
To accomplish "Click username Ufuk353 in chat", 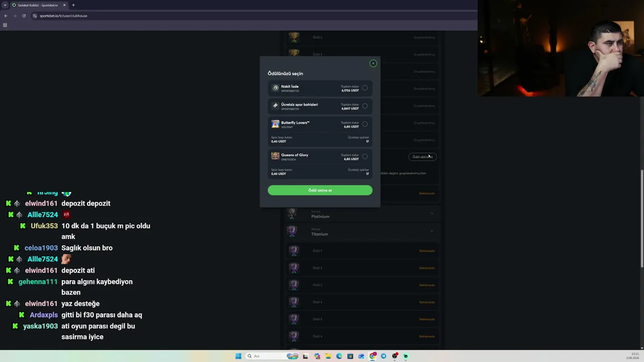I will tap(44, 226).
